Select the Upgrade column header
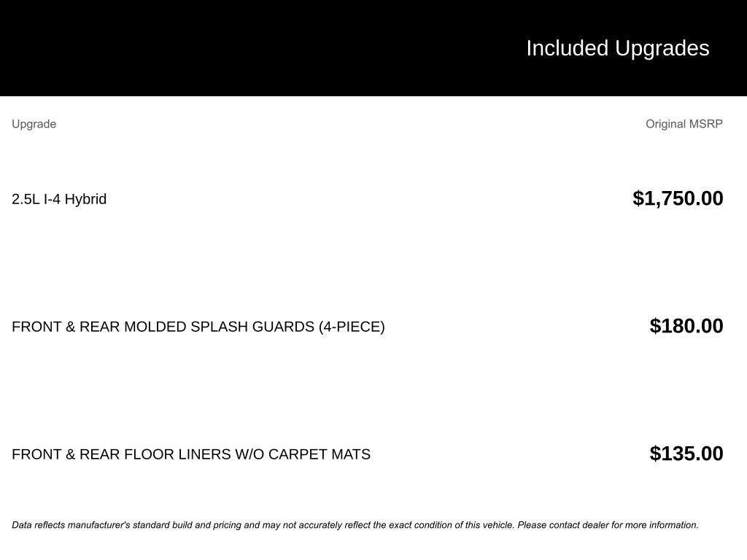This screenshot has width=747, height=560. 34,124
